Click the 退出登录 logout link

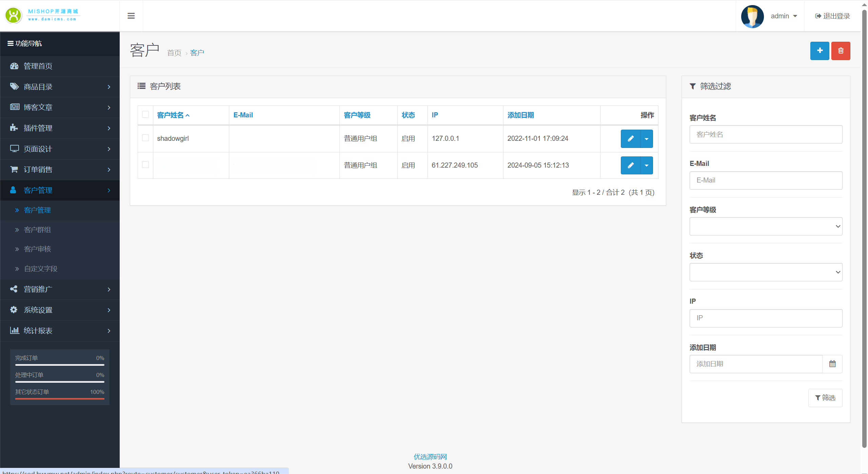click(832, 16)
